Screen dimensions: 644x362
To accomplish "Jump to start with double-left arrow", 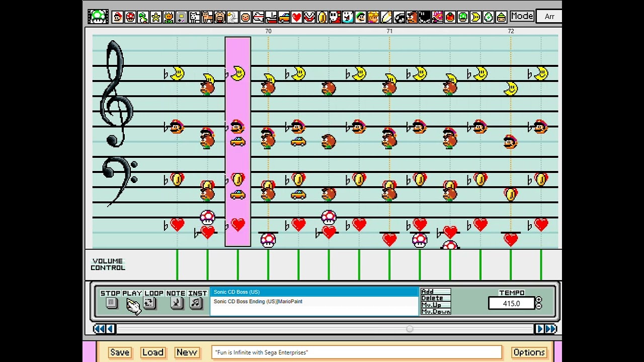I will (99, 329).
